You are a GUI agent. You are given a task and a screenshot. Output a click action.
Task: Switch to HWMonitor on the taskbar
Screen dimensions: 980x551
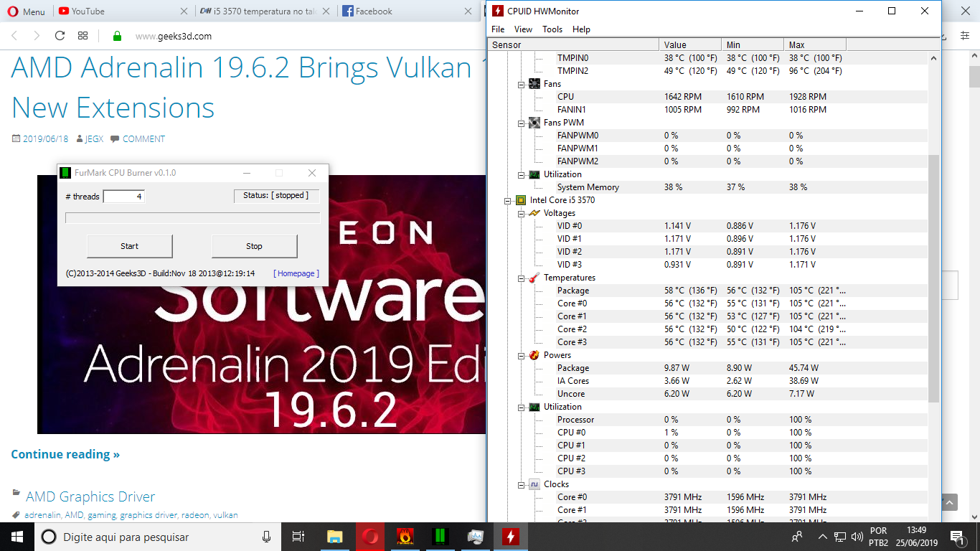[511, 537]
